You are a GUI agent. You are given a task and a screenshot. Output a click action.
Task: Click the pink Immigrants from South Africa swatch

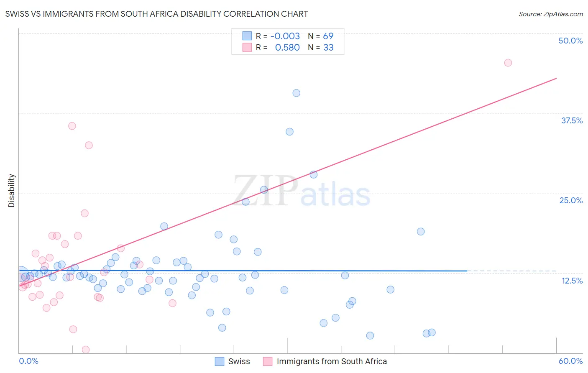pos(268,361)
